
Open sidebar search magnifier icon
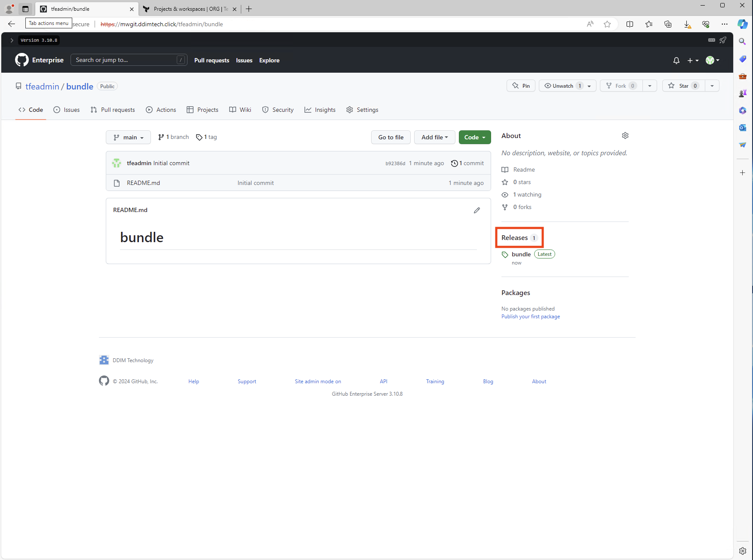[x=742, y=42]
